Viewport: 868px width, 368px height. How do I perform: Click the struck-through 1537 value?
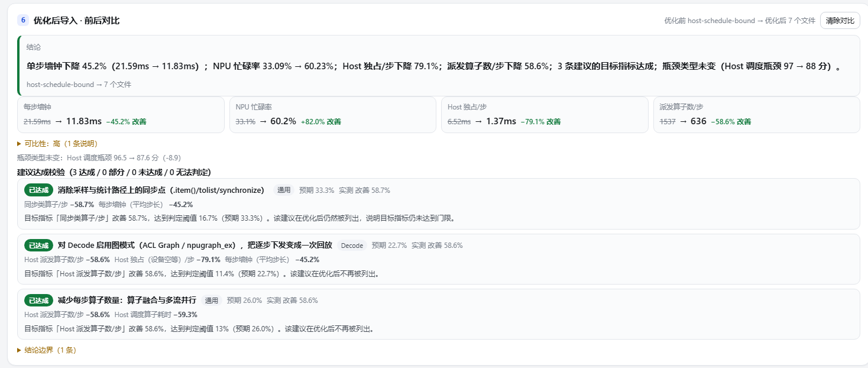[668, 121]
